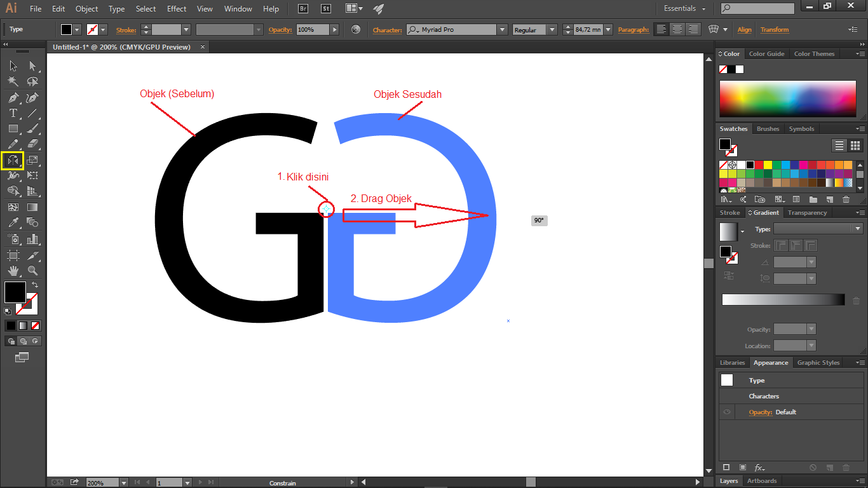This screenshot has width=868, height=488.
Task: Set paragraph alignment to center
Action: click(677, 29)
